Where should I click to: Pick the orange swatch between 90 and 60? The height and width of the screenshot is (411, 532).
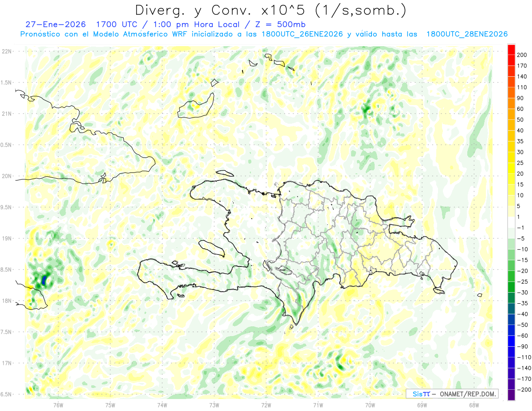pos(511,104)
